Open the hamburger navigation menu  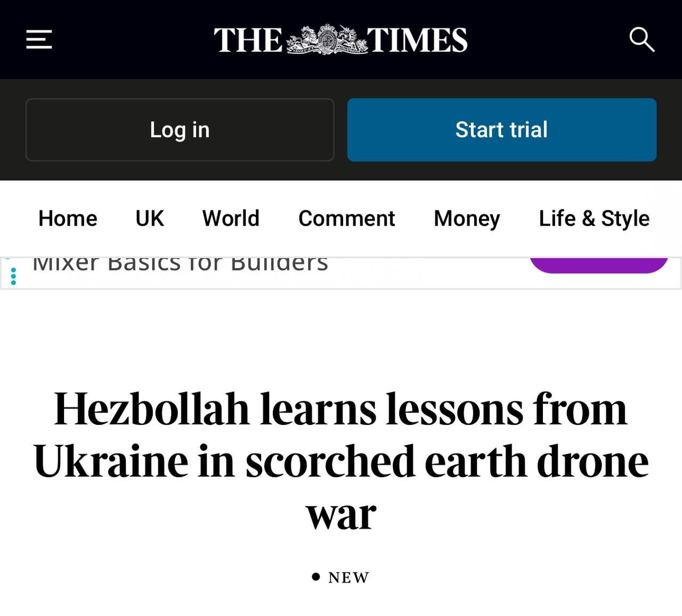tap(39, 40)
